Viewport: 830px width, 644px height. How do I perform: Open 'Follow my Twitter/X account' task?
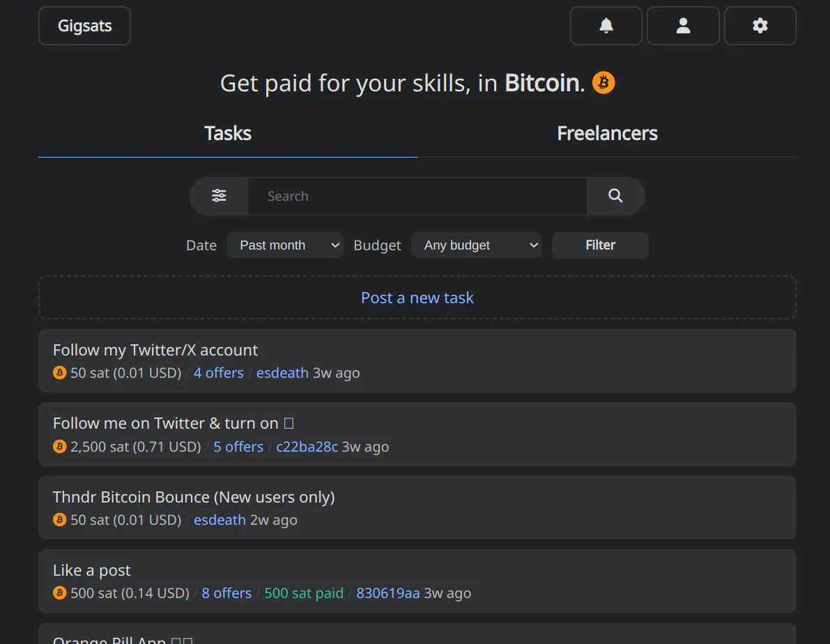tap(155, 350)
